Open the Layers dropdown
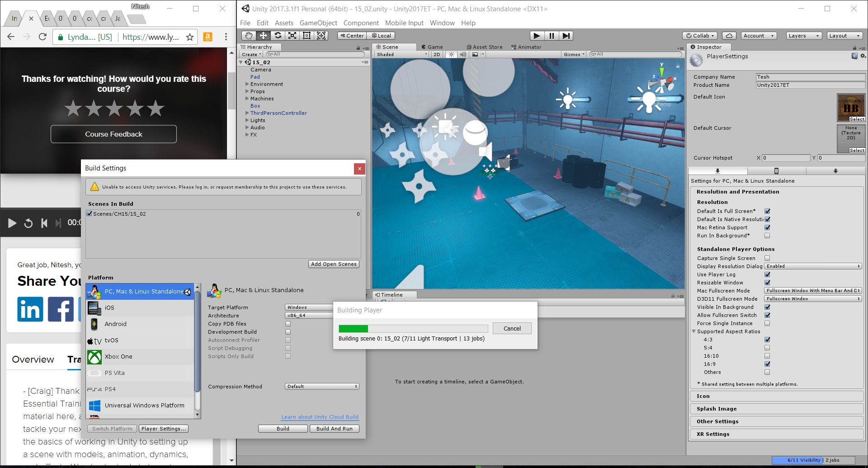The image size is (868, 468). pyautogui.click(x=804, y=36)
